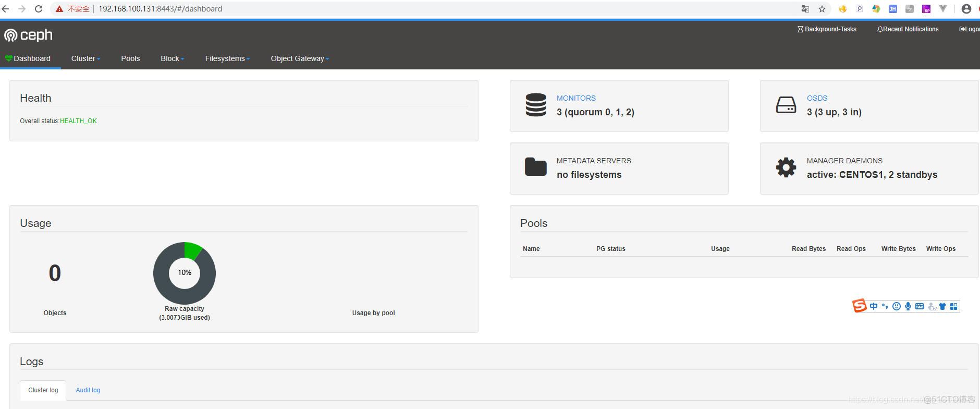This screenshot has height=409, width=980.
Task: Bookmark this page with star icon
Action: [822, 9]
